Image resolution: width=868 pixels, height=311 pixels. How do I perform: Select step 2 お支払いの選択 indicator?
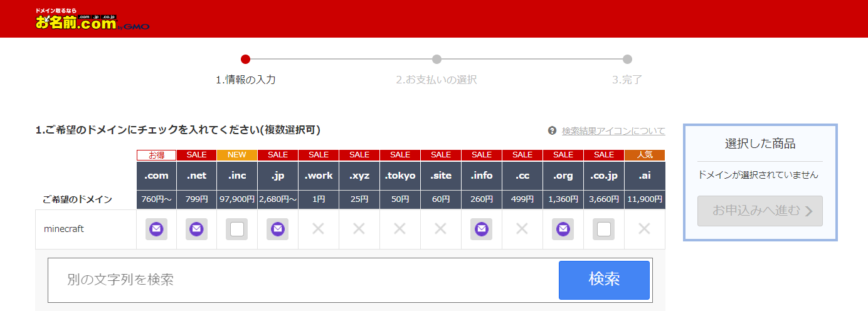pos(437,60)
